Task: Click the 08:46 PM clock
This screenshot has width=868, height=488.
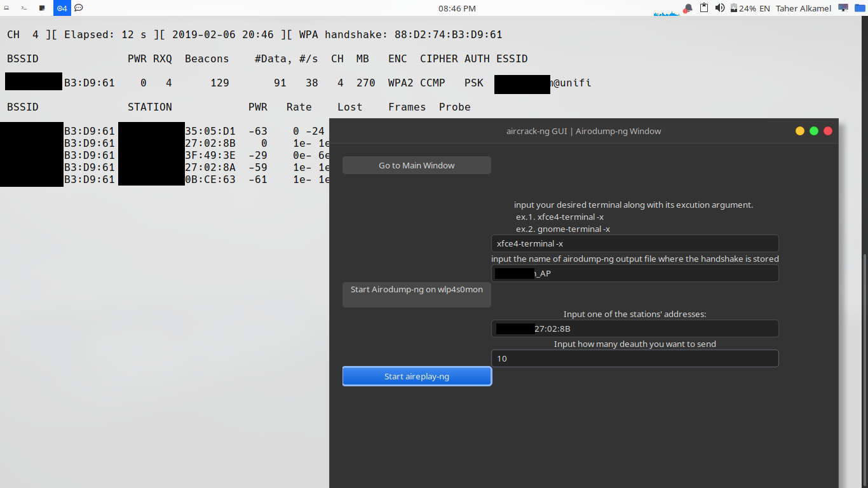Action: click(x=457, y=8)
